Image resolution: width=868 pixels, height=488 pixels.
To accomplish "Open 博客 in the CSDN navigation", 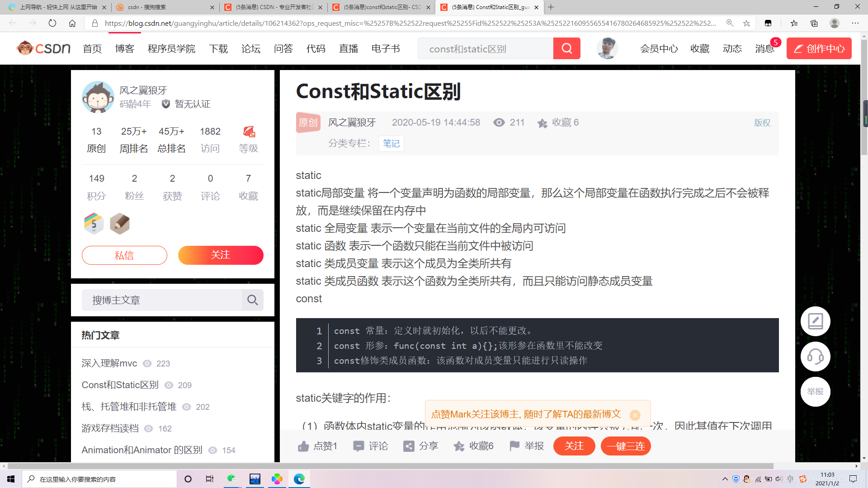I will pyautogui.click(x=125, y=49).
